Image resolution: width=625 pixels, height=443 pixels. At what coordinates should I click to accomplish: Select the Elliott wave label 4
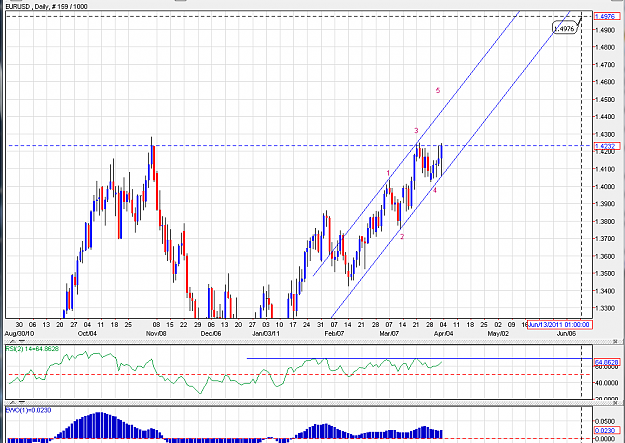tap(435, 190)
